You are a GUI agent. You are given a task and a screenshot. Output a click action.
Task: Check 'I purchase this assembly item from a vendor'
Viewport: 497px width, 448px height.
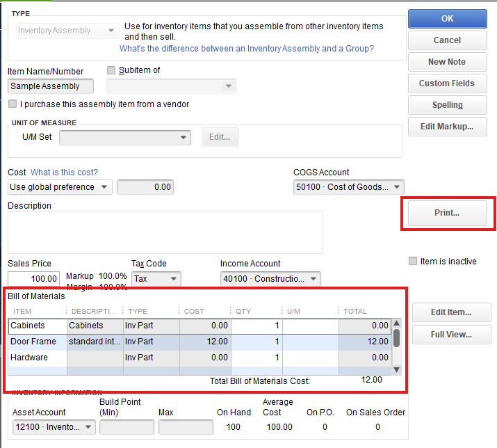13,104
